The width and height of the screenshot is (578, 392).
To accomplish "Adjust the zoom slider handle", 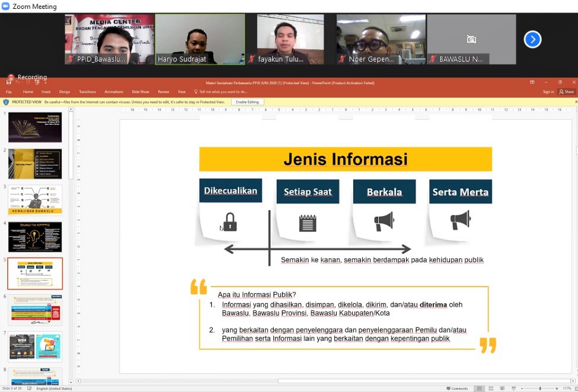I will 540,388.
